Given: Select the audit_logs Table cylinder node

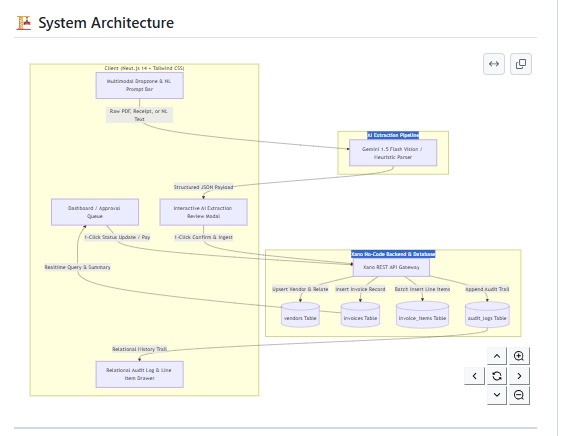Looking at the screenshot, I should click(x=487, y=315).
